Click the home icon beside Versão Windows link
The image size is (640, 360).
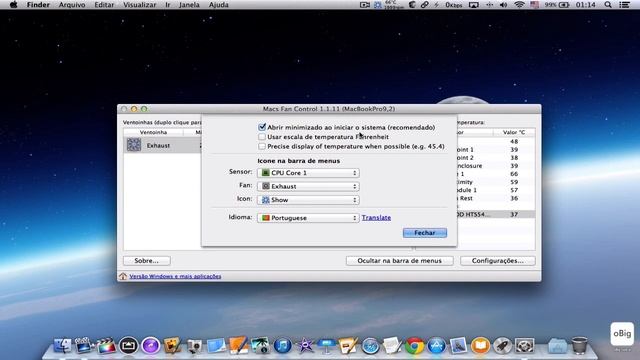[123, 276]
